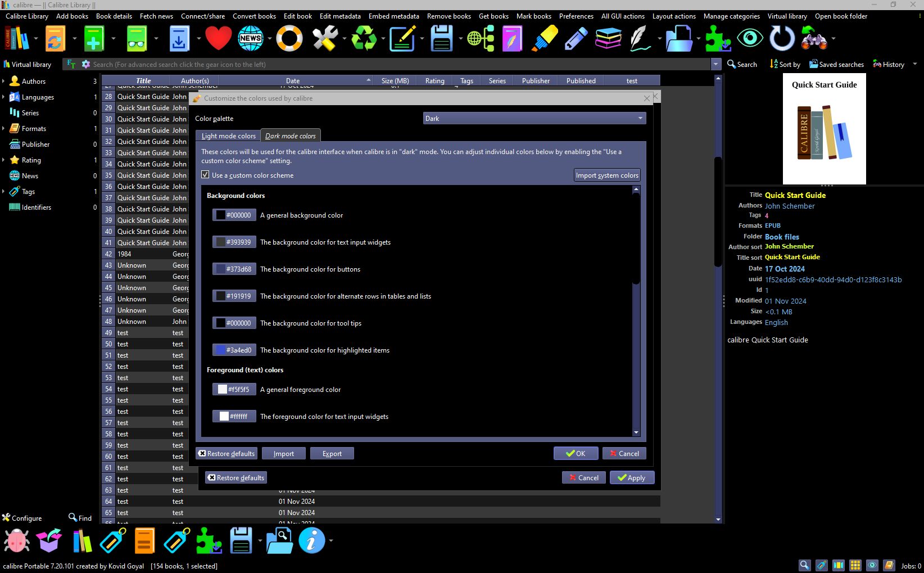Click the white quill feather toolbar icon
The width and height of the screenshot is (924, 573).
pyautogui.click(x=640, y=38)
